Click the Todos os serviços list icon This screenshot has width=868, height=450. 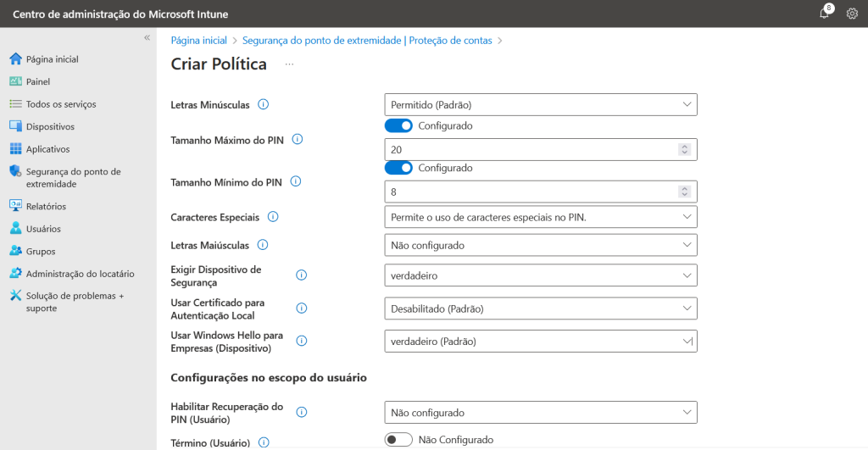15,103
